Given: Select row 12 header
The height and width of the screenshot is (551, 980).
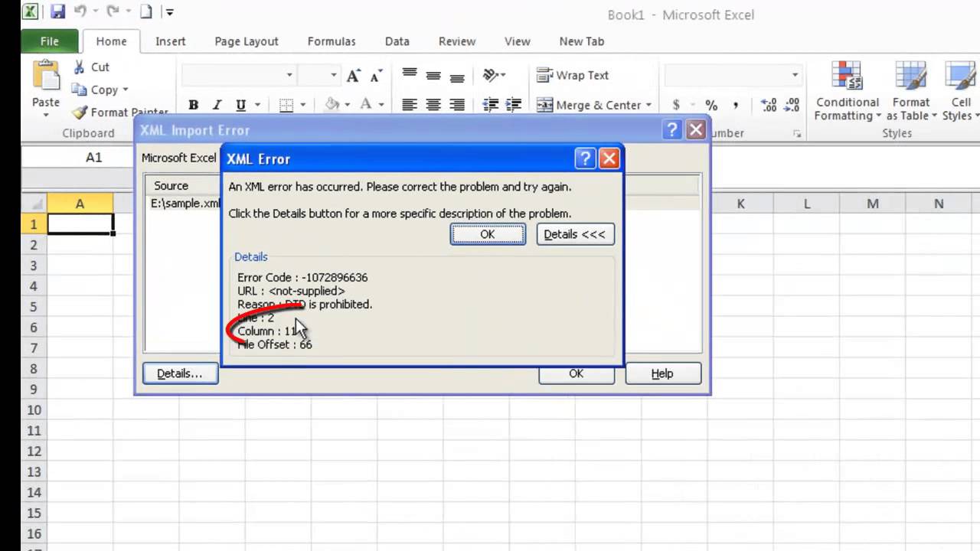Looking at the screenshot, I should 34,452.
